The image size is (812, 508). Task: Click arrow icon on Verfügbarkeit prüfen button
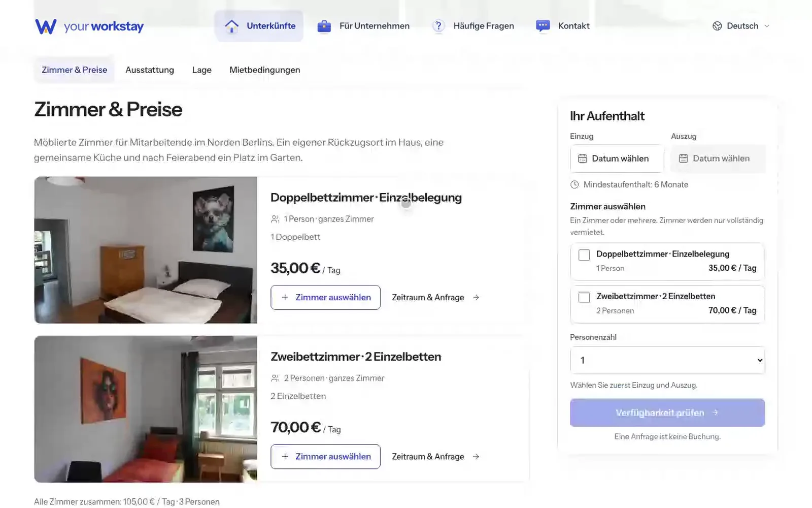[x=715, y=412]
